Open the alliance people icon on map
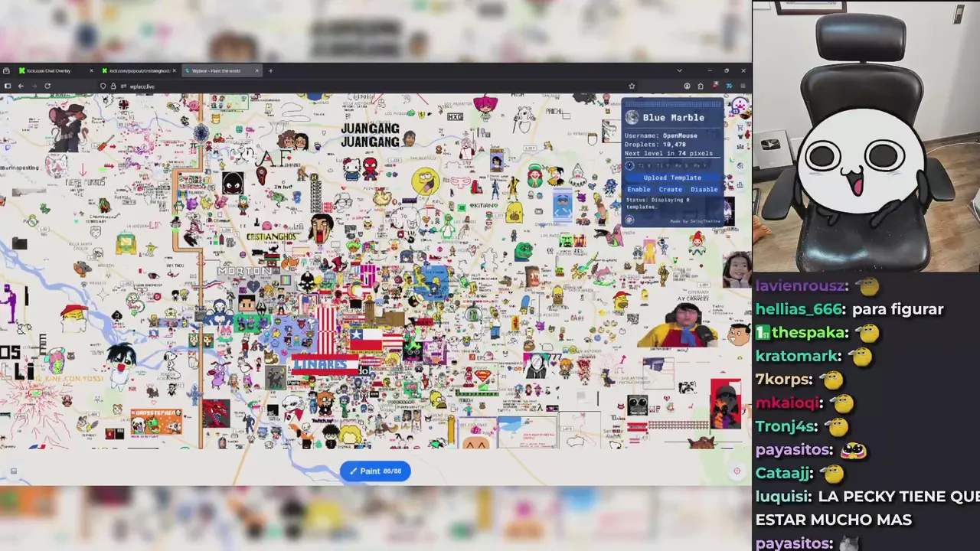 click(740, 145)
